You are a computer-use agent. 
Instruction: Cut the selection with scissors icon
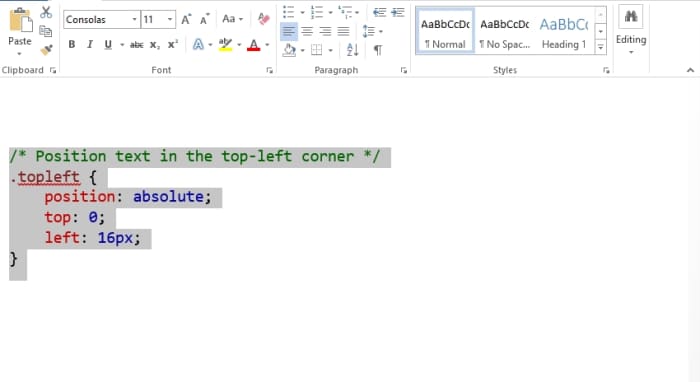46,12
